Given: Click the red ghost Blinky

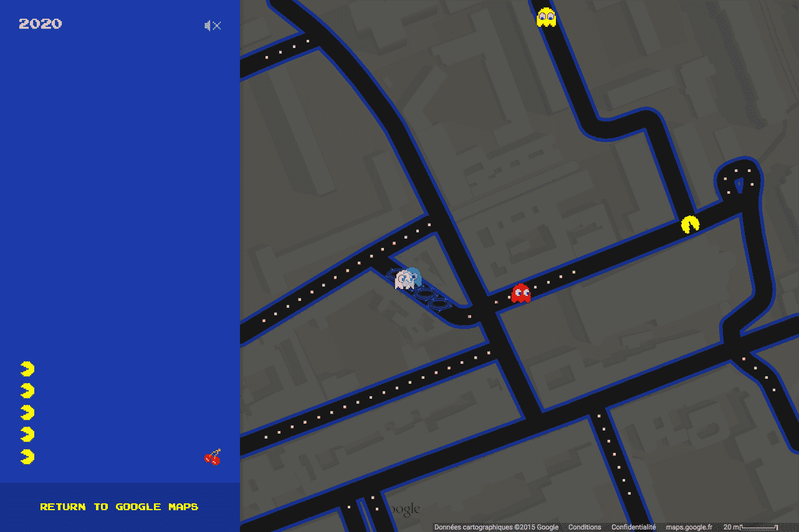Looking at the screenshot, I should (521, 293).
